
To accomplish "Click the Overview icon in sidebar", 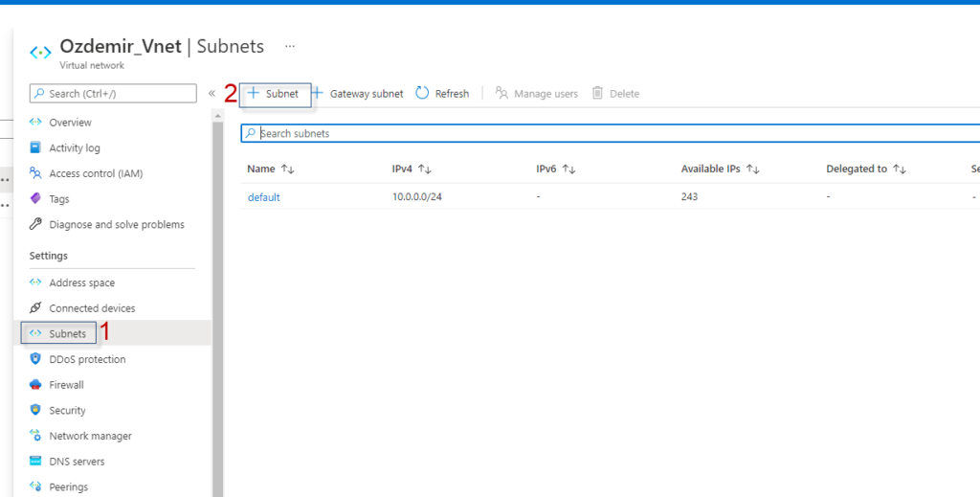I will pyautogui.click(x=35, y=122).
